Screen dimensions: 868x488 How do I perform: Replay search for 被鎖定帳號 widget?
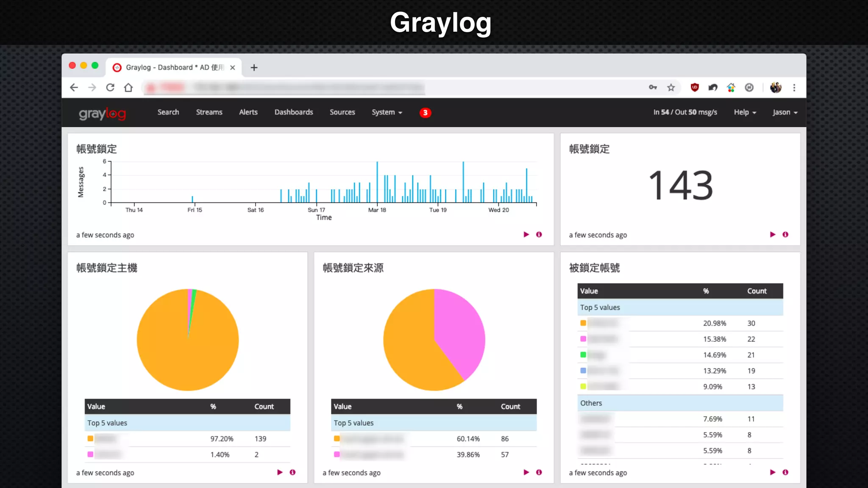(x=773, y=472)
